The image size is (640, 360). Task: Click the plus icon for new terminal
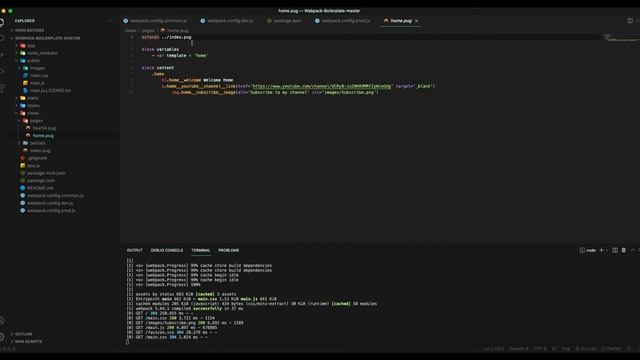[601, 250]
